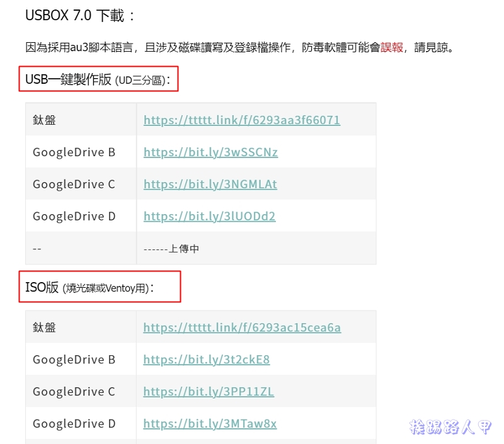Click the 鈦盤 label in the ISO table
The width and height of the screenshot is (504, 444).
pos(43,327)
